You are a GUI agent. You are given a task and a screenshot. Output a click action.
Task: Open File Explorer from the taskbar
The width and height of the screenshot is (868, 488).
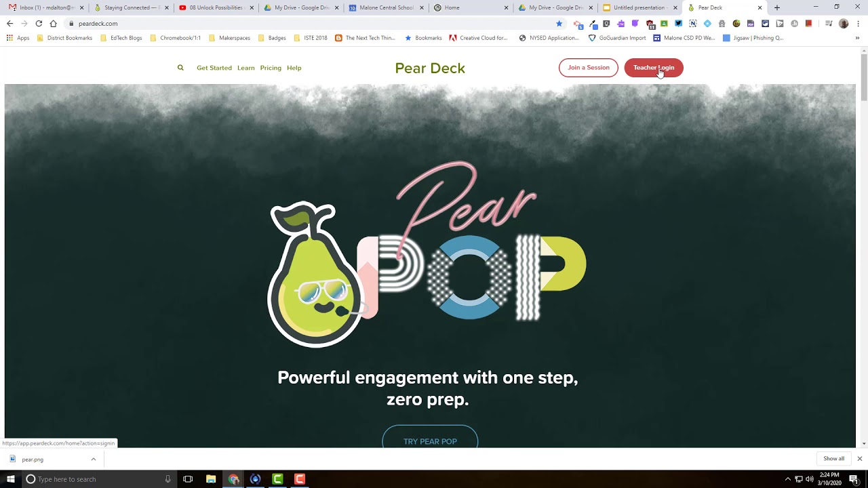[x=211, y=479]
